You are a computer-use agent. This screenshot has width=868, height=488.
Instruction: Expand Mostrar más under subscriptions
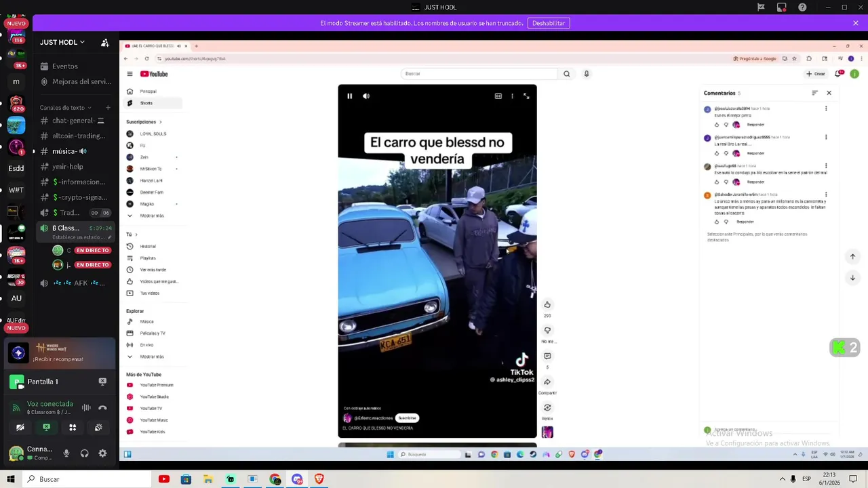(x=154, y=216)
